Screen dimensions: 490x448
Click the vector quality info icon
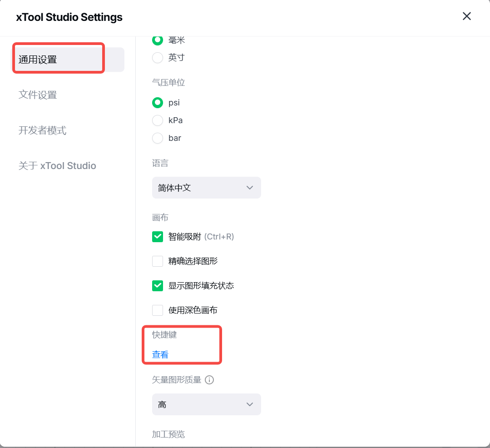[x=209, y=380]
